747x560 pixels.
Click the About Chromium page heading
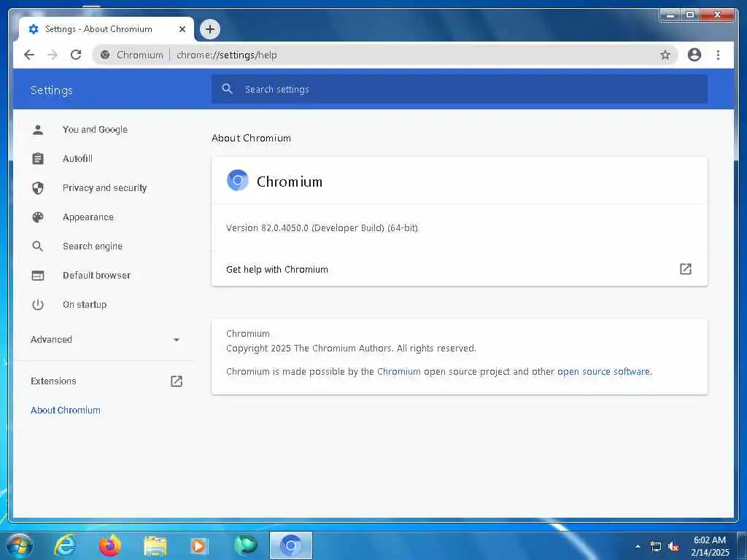(x=251, y=138)
